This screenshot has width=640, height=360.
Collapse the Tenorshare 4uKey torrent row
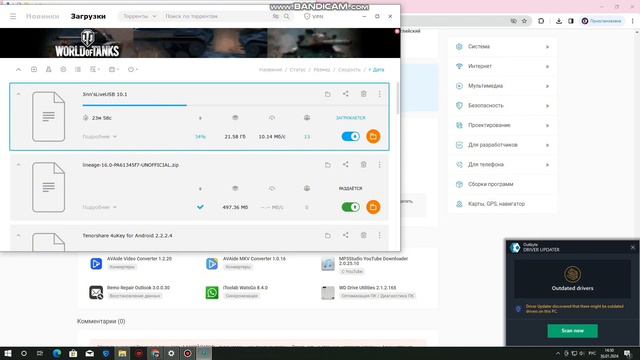click(18, 236)
